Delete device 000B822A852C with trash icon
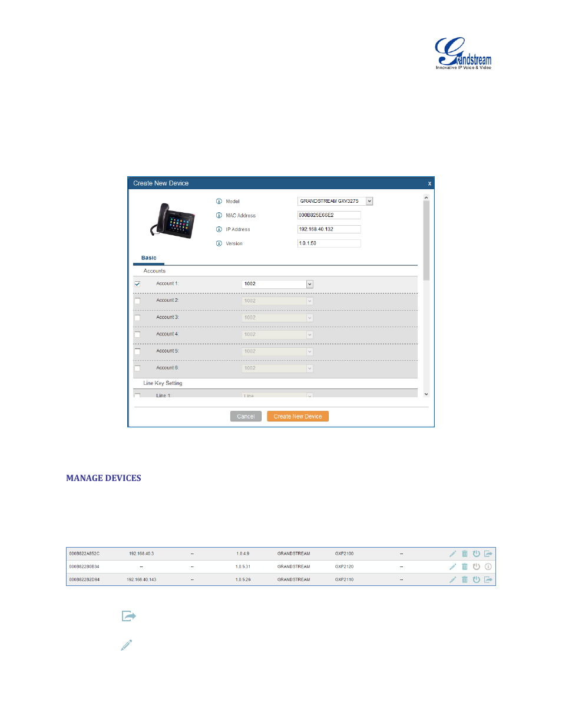 coord(465,554)
